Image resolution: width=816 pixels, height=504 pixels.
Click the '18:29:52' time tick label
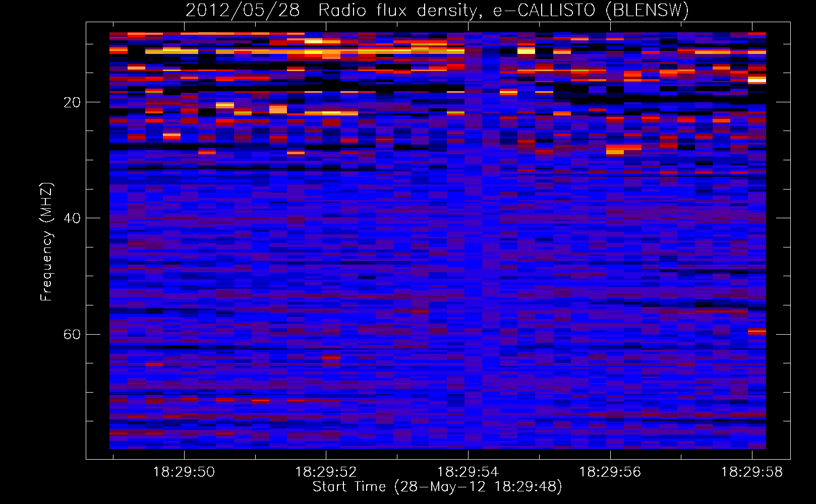(x=326, y=472)
